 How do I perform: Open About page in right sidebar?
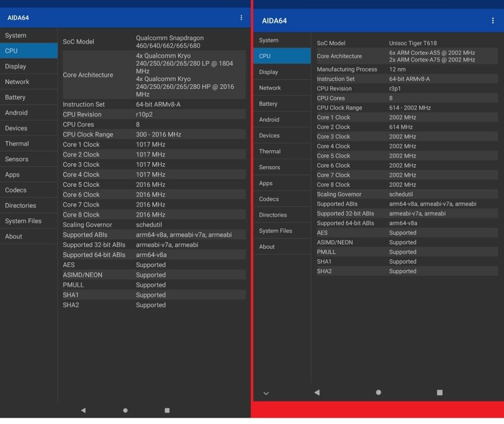pyautogui.click(x=282, y=246)
